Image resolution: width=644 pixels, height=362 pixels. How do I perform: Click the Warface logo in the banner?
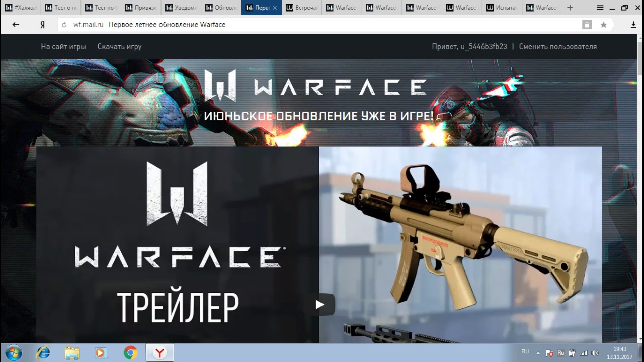[315, 85]
